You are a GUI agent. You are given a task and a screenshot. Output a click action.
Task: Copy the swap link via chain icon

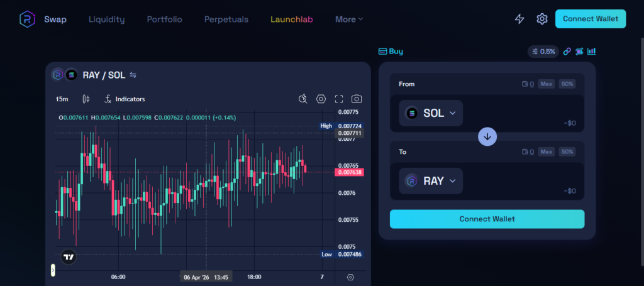567,52
